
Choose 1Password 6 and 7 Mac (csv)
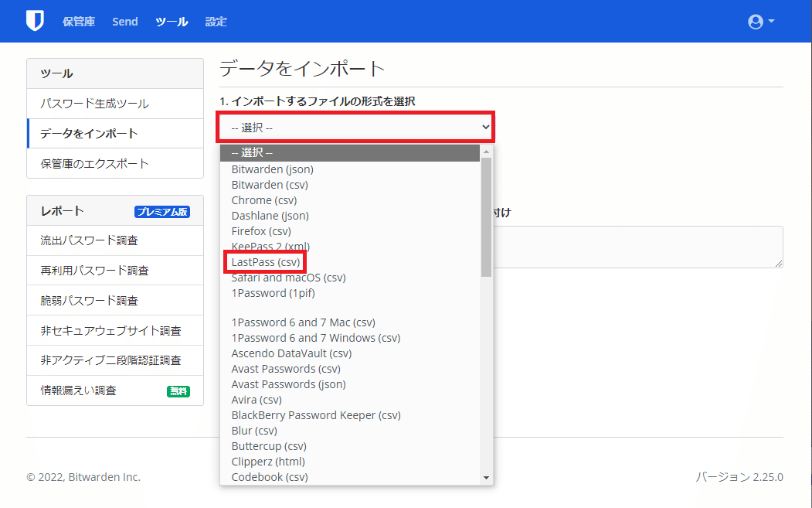[350, 322]
